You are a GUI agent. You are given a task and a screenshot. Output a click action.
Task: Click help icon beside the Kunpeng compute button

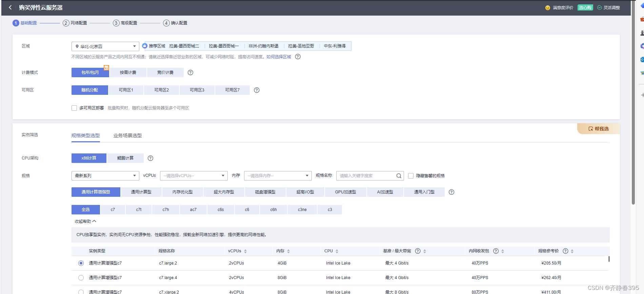(x=150, y=158)
